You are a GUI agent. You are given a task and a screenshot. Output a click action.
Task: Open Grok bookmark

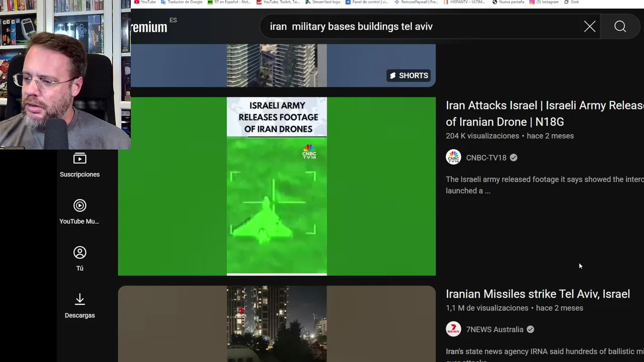tap(572, 2)
